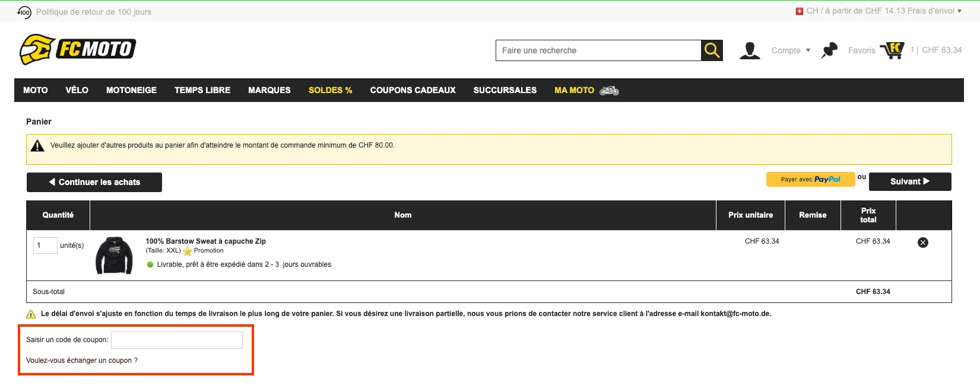Viewport: 980px width, 386px height.
Task: Click the warning triangle in minimum order notice
Action: pos(37,146)
